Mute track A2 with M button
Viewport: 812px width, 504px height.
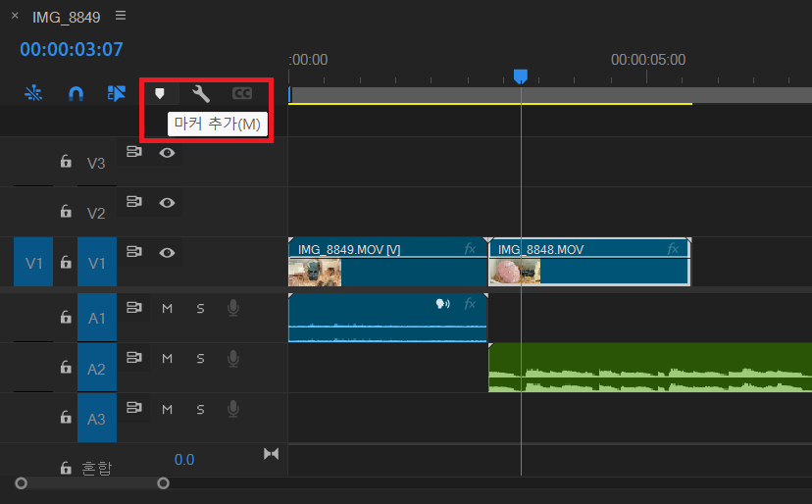point(167,359)
